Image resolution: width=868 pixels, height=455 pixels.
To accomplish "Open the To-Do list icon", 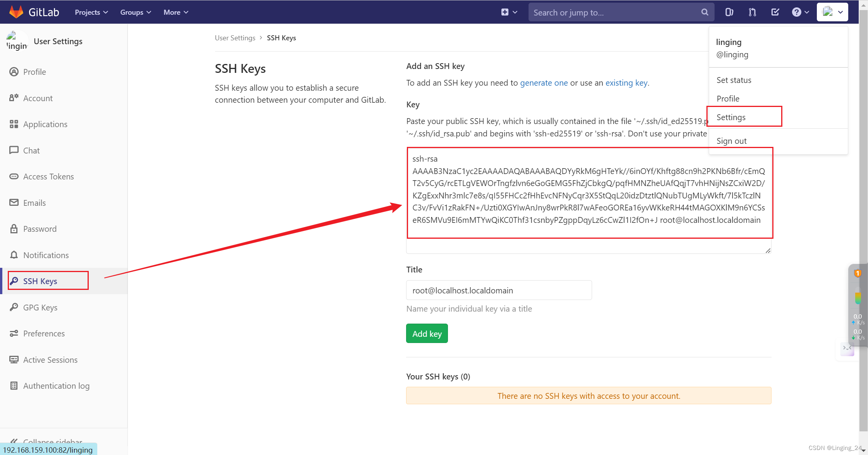I will [x=775, y=12].
